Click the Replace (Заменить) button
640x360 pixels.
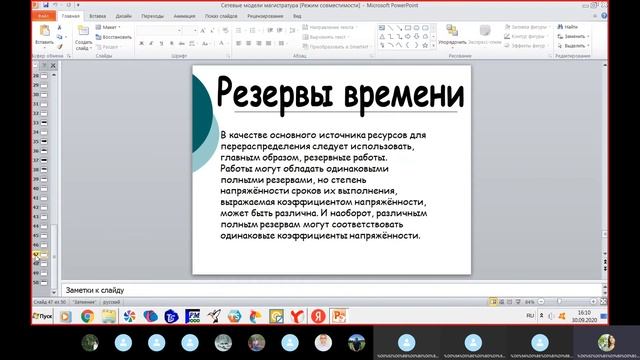(x=573, y=36)
